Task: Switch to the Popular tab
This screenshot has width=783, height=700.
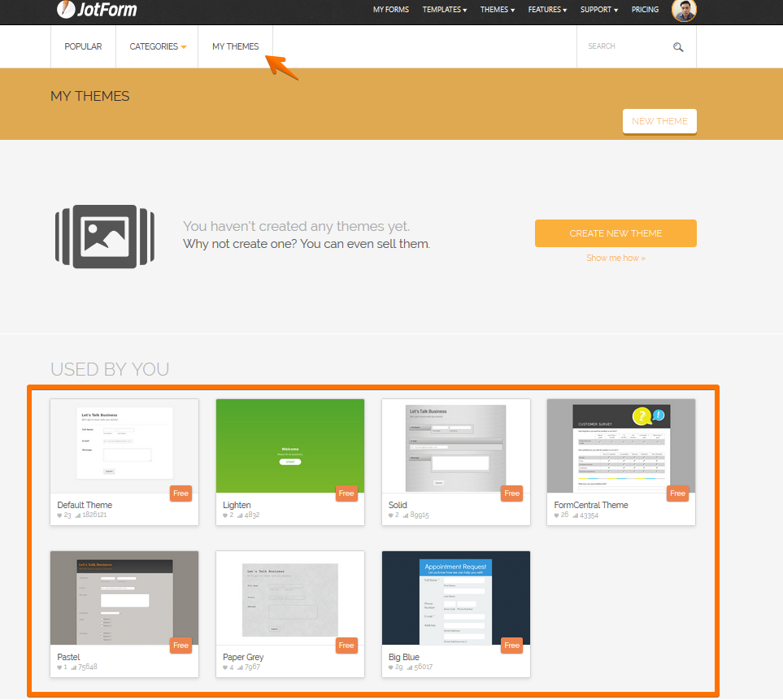Action: coord(83,47)
